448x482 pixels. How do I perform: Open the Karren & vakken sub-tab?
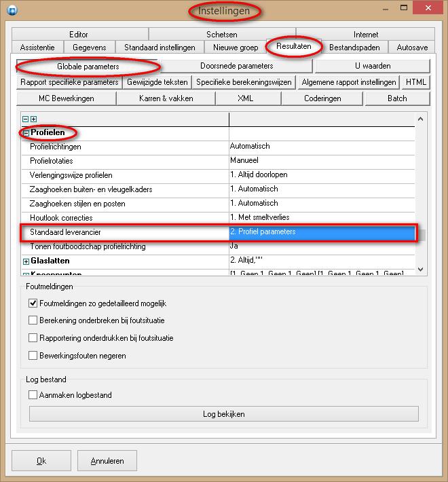[166, 98]
